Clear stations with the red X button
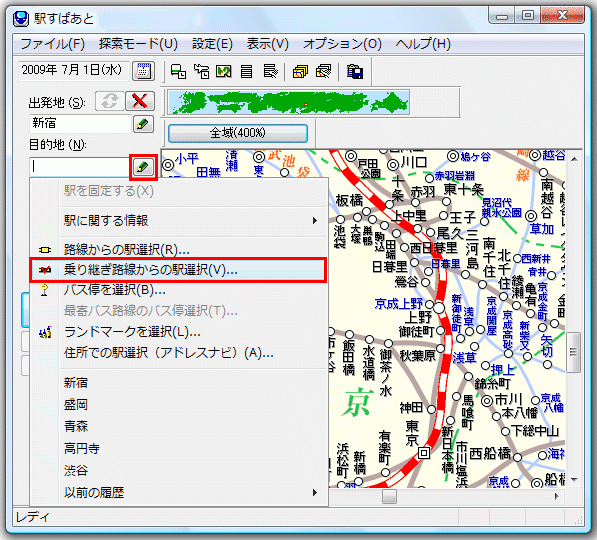The height and width of the screenshot is (540, 597). 140,101
